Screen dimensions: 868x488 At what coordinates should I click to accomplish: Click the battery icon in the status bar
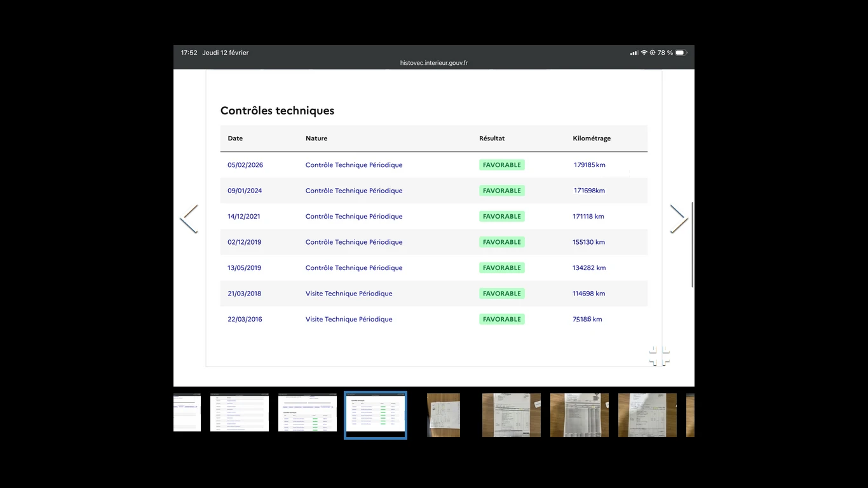pos(681,53)
